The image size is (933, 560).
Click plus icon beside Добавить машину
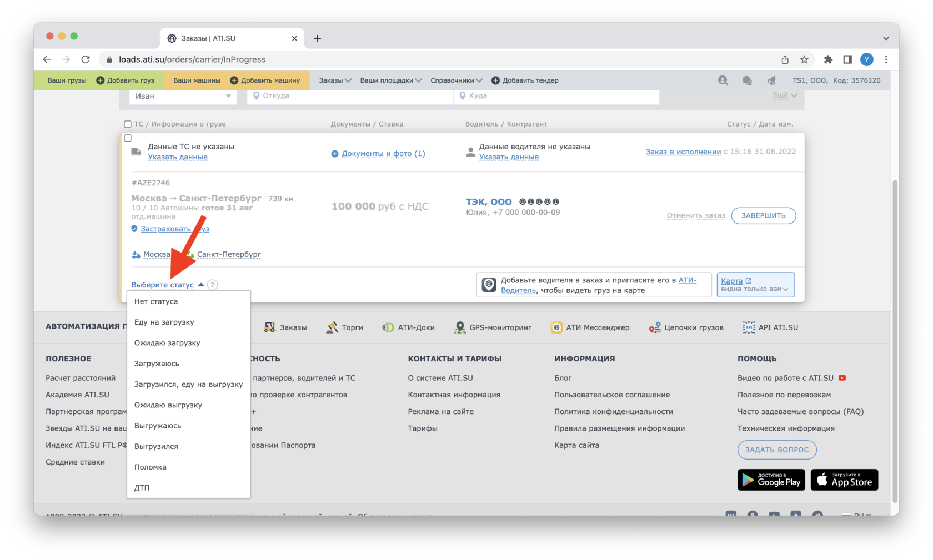(x=234, y=80)
